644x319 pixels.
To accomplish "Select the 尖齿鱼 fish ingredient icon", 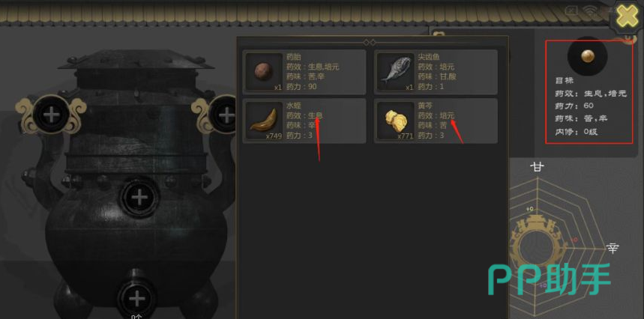I will pos(395,72).
